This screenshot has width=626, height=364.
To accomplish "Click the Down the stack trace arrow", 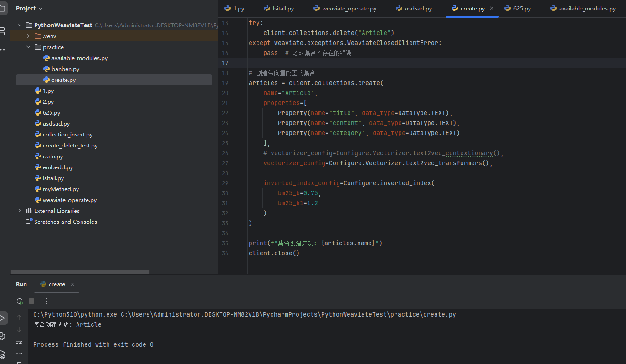I will point(19,329).
